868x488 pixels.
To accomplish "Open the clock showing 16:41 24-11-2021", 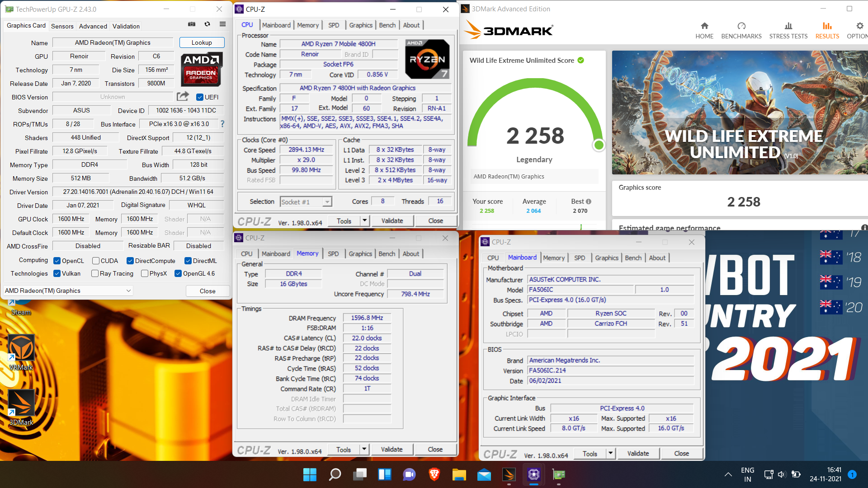I will coord(826,474).
